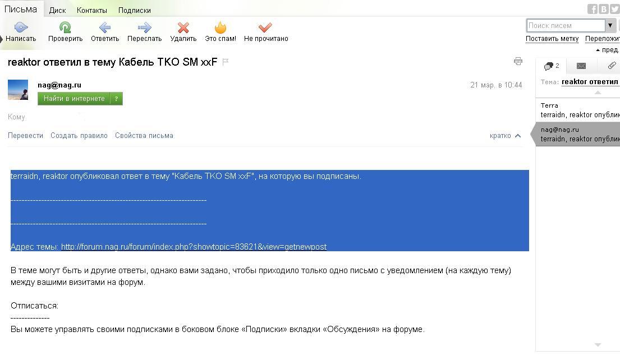Viewport: 620px width, 364px height.
Task: Click the Отписаться: text in message body
Action: click(x=34, y=306)
